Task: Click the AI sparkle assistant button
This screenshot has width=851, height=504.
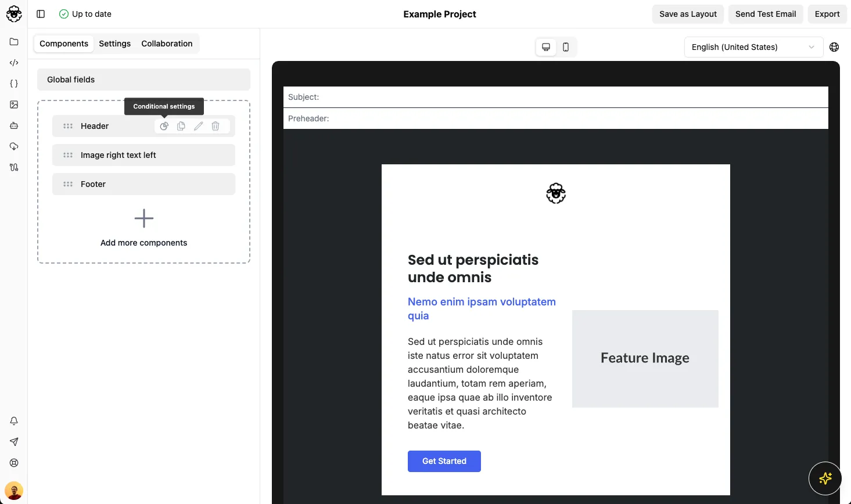Action: click(x=825, y=478)
